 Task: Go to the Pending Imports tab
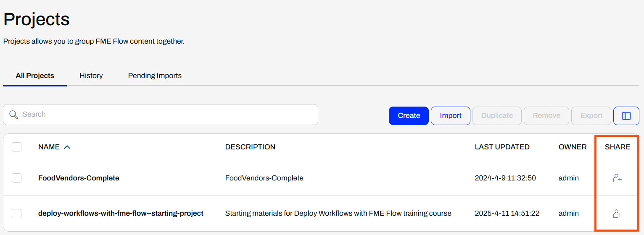[155, 76]
